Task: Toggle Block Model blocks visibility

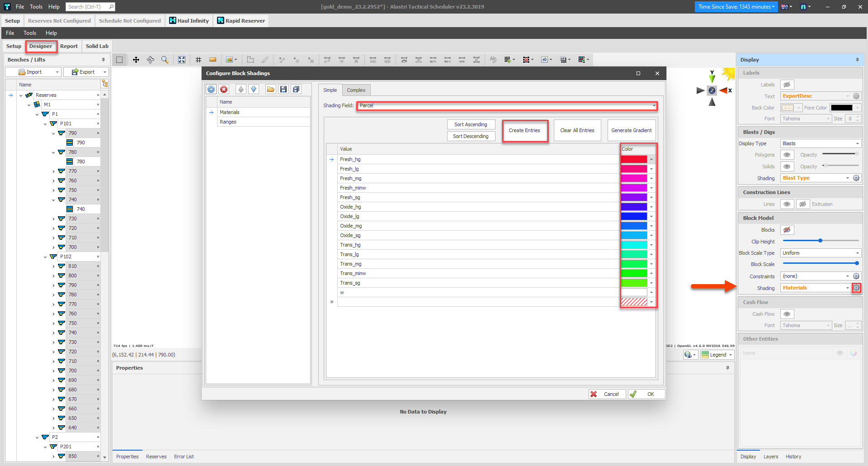Action: point(787,230)
